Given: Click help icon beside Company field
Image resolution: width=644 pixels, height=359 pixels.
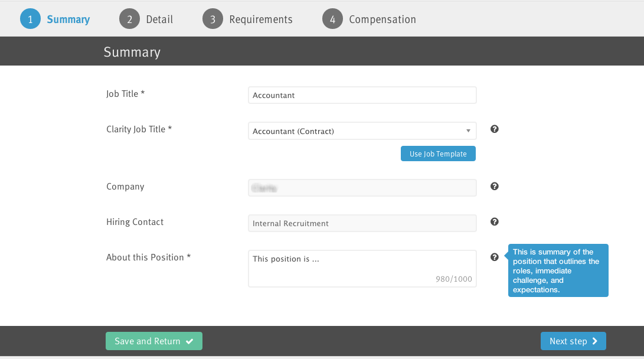Looking at the screenshot, I should 495,186.
